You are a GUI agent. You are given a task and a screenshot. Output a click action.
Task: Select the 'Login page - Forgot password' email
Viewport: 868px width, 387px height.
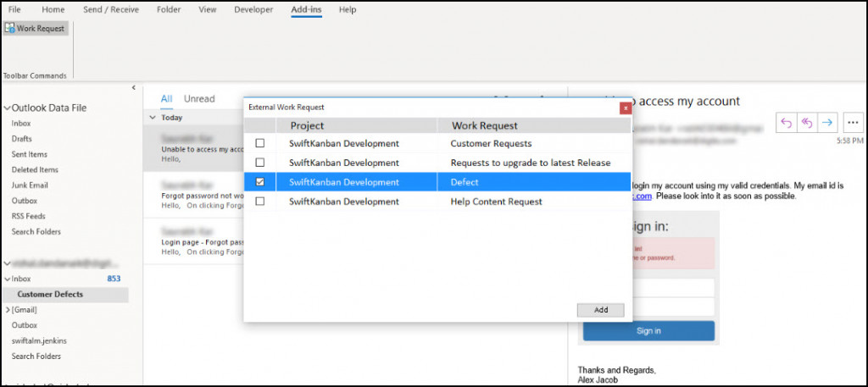[194, 240]
